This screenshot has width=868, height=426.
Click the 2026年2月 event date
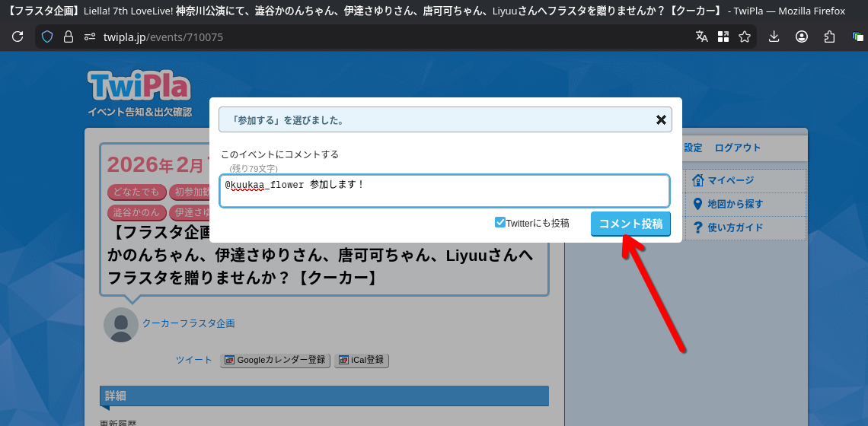tap(156, 164)
